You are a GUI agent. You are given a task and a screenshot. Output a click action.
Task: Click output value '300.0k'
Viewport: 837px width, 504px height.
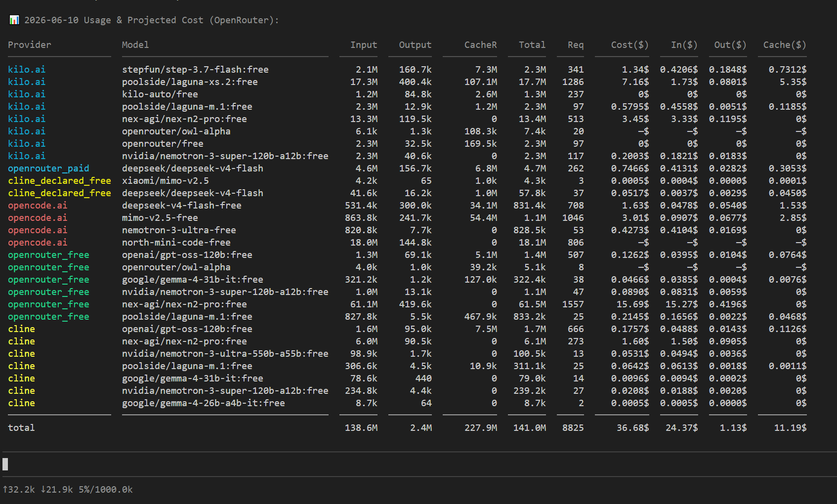[415, 206]
